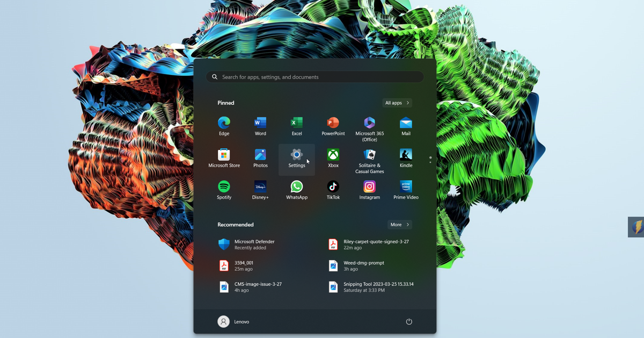The image size is (644, 338).
Task: Launch the Excel app
Action: pyautogui.click(x=296, y=125)
